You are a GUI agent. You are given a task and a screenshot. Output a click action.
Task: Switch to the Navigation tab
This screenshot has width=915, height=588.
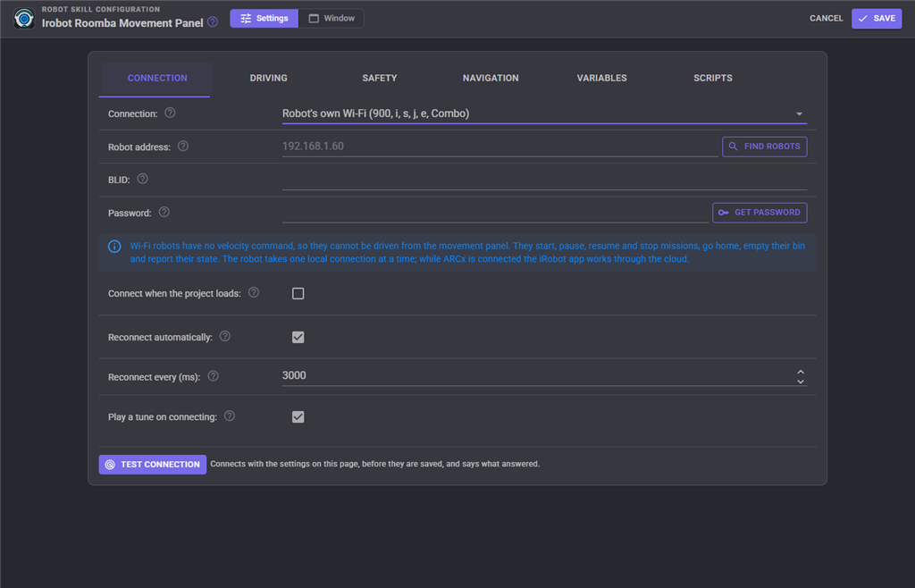(x=491, y=78)
